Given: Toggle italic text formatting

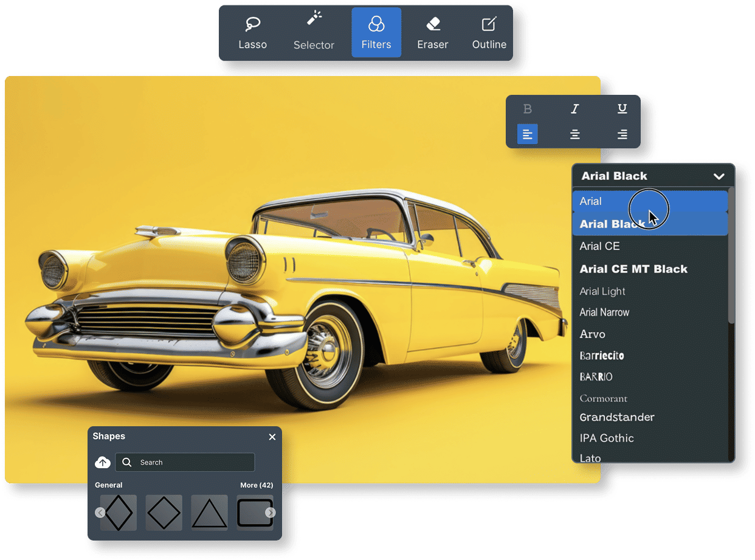Looking at the screenshot, I should click(574, 109).
